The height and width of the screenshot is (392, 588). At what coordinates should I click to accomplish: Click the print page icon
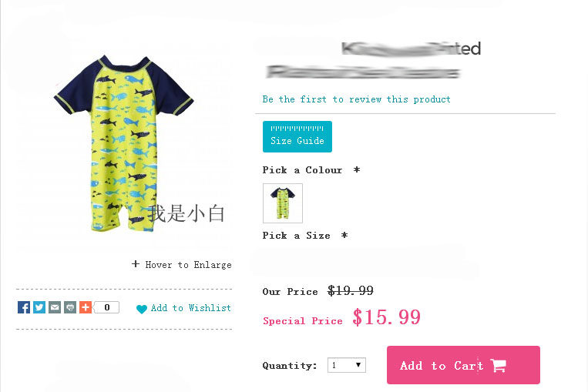point(70,307)
